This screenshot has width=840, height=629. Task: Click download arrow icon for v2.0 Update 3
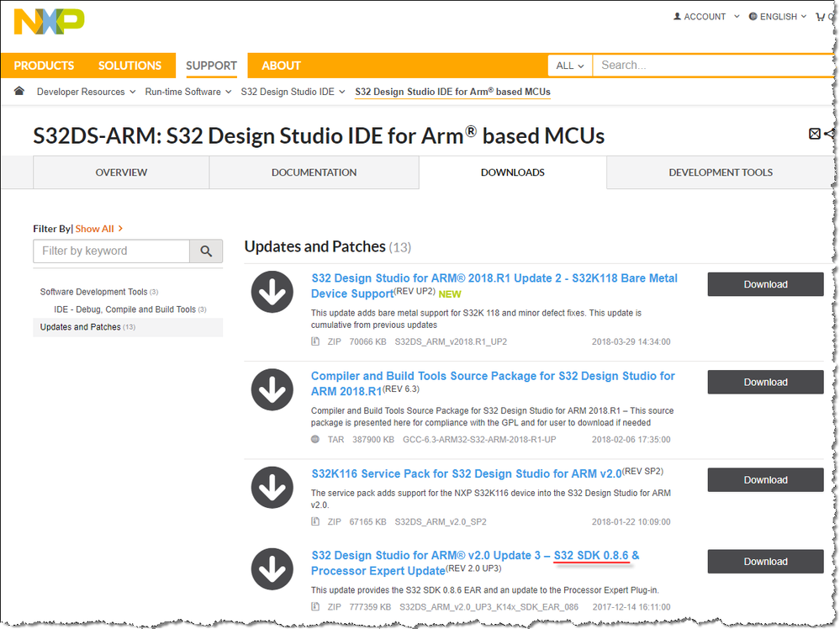272,569
